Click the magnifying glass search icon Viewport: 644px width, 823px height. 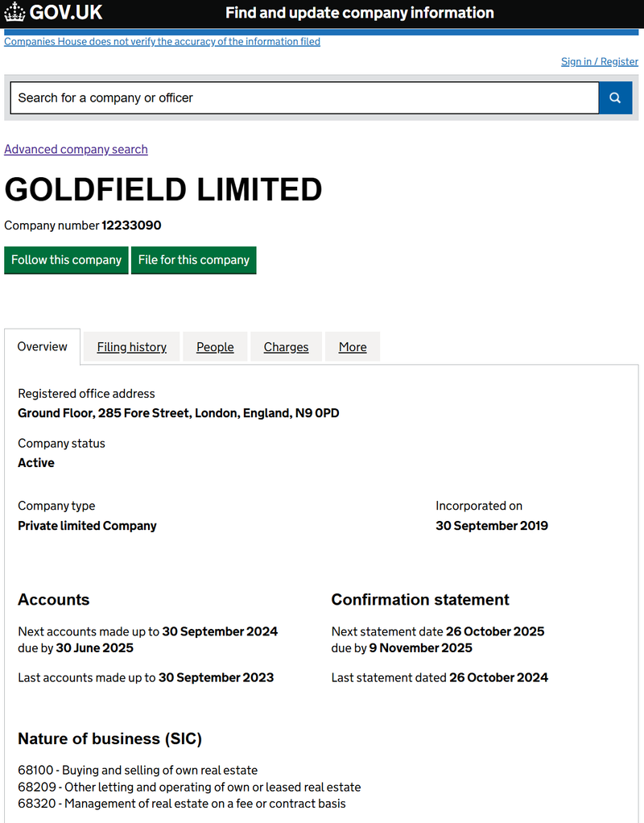(615, 97)
